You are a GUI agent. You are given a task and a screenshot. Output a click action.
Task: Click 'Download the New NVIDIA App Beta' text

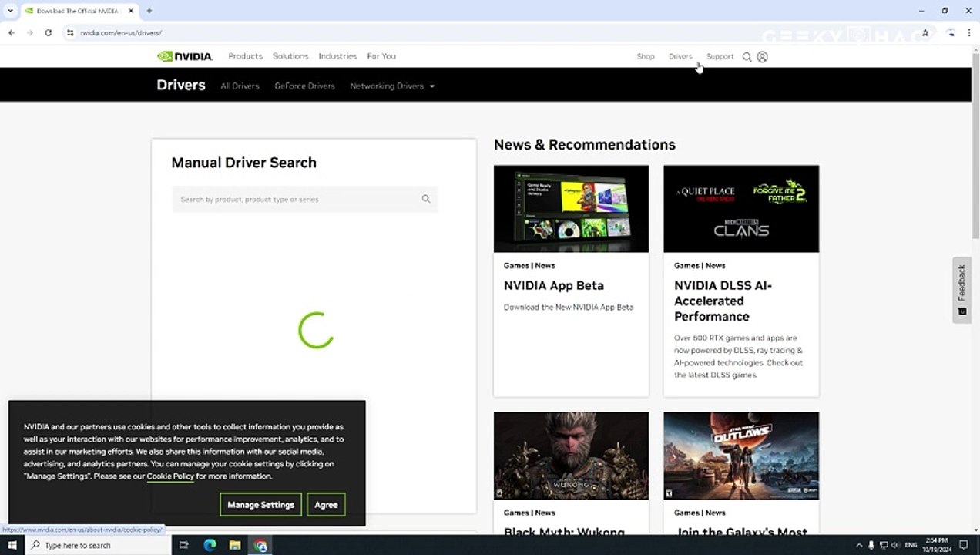(569, 307)
